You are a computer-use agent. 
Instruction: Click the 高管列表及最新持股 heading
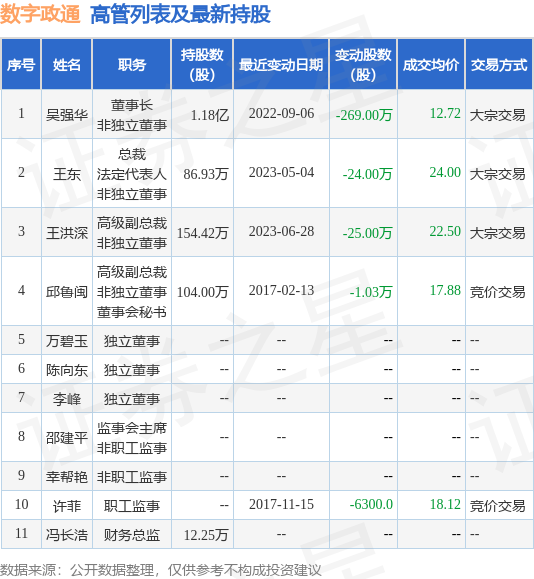click(x=180, y=14)
